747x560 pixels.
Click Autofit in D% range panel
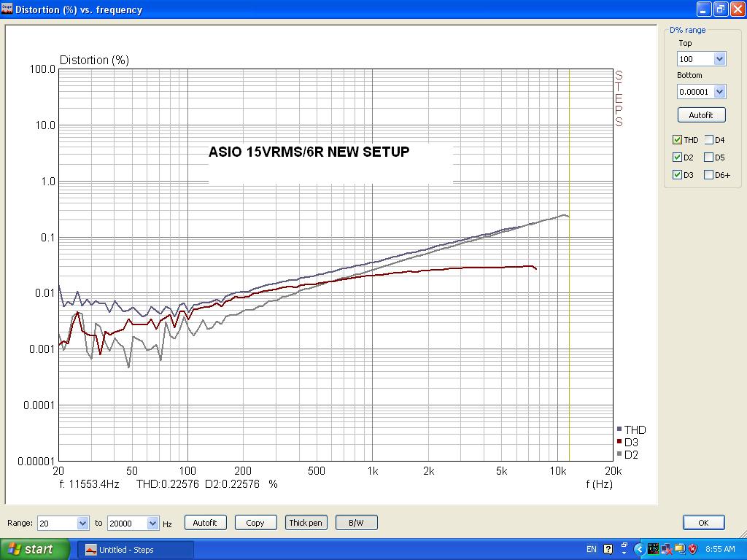[701, 114]
